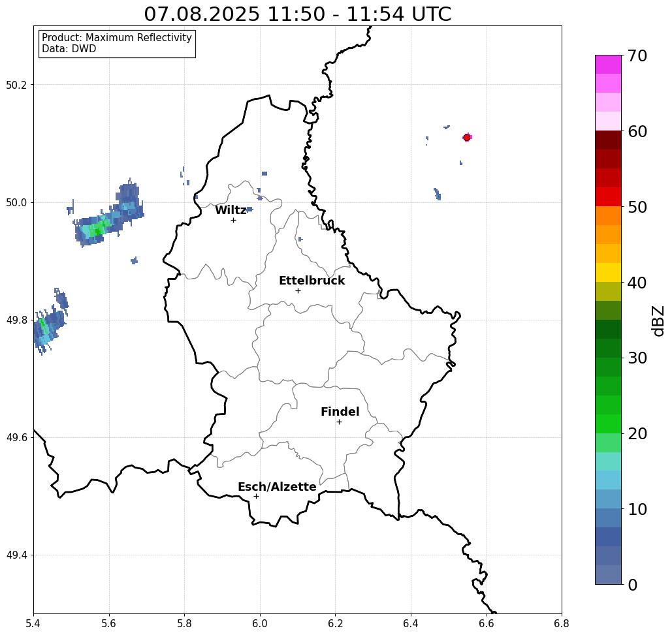Image resolution: width=672 pixels, height=635 pixels.
Task: Click the colorbar tick label "70"
Action: pyautogui.click(x=637, y=55)
